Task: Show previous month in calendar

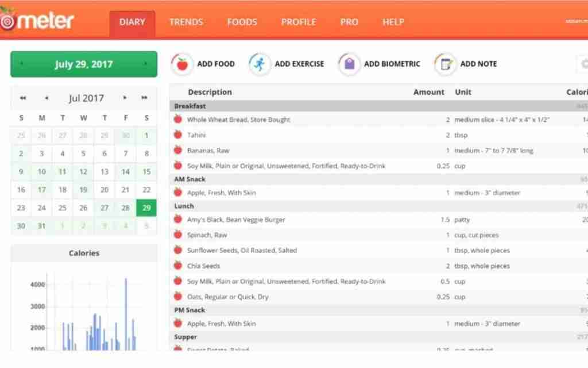Action: click(x=47, y=98)
